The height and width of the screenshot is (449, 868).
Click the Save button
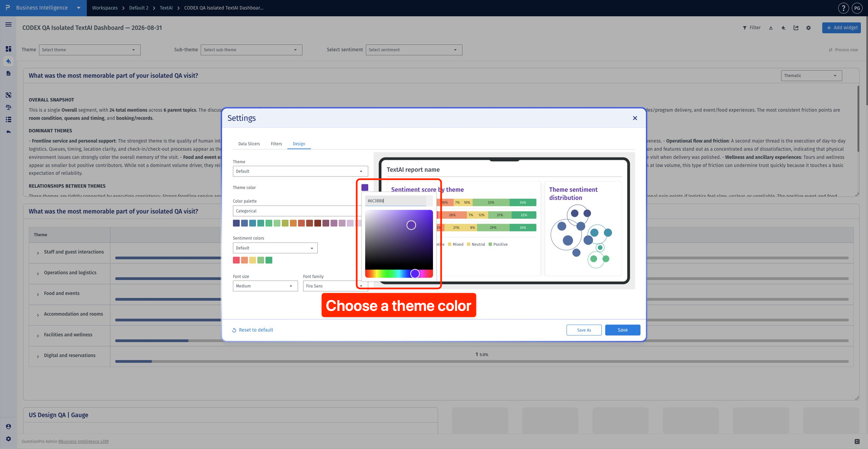[x=623, y=330]
